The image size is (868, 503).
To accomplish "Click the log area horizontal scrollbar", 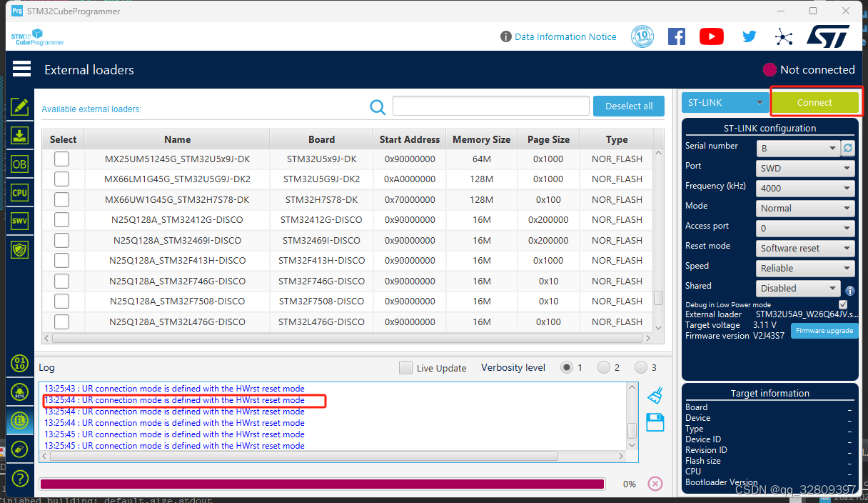I will 334,456.
